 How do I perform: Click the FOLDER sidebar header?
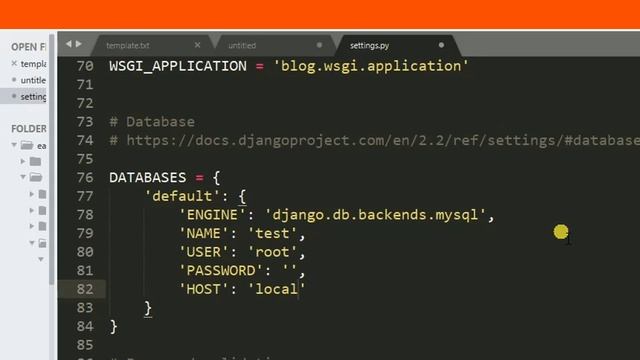[29, 129]
